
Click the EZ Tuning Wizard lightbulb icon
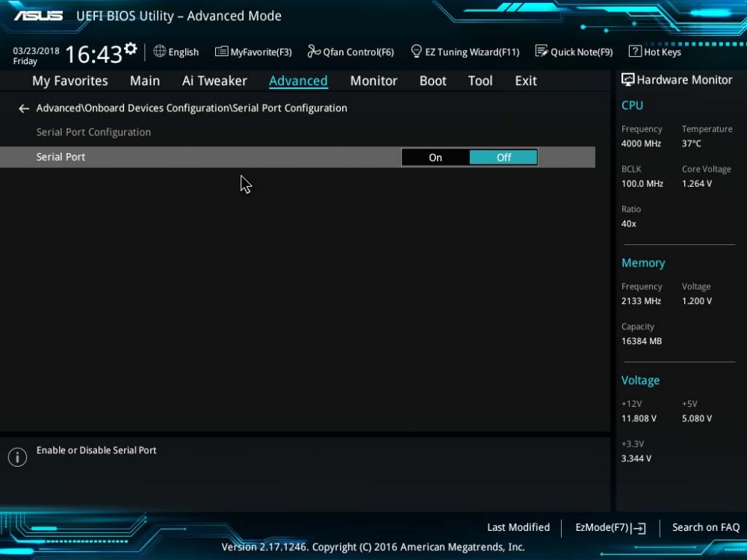pyautogui.click(x=416, y=51)
